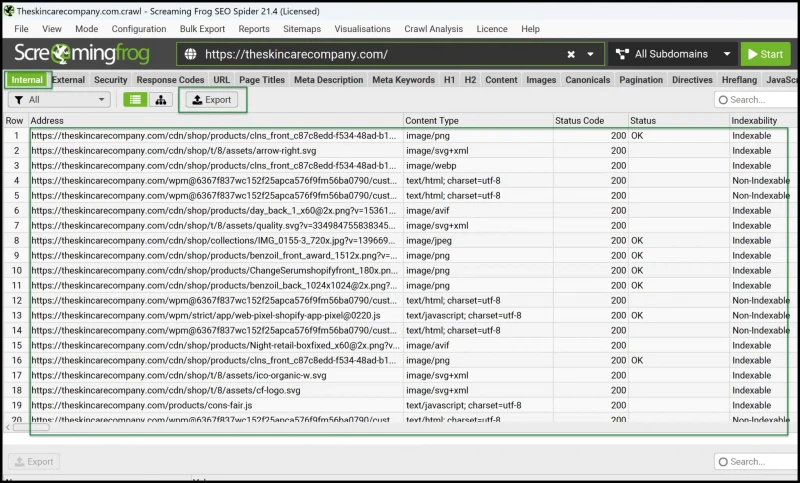This screenshot has height=483, width=800.
Task: Click the upper Search field
Action: pos(757,99)
